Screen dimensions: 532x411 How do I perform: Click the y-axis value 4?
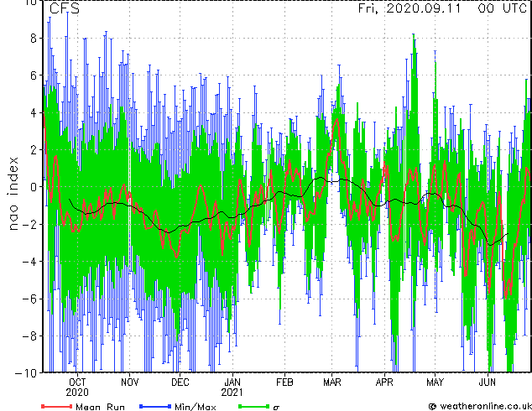click(x=34, y=113)
